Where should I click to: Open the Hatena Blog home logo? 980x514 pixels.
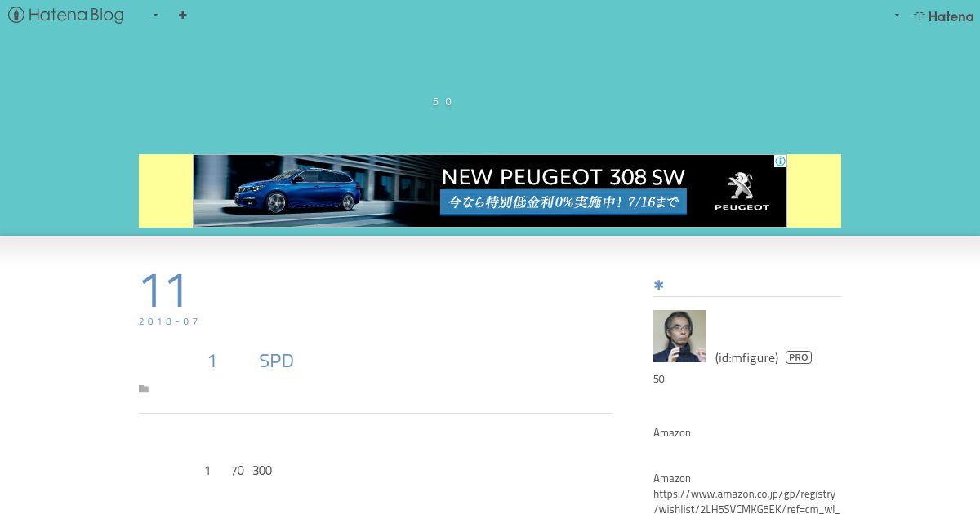tap(66, 15)
